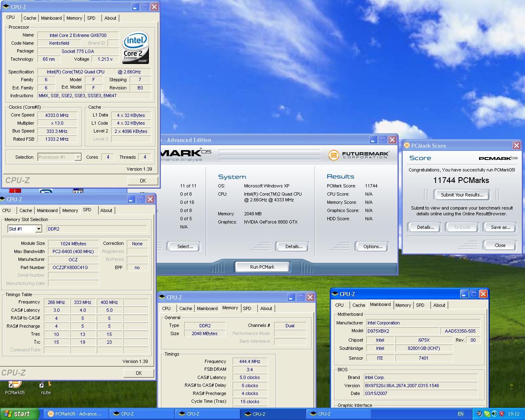
Task: Click the chip icon in Mainboard CPU-Z title bar
Action: pos(335,294)
